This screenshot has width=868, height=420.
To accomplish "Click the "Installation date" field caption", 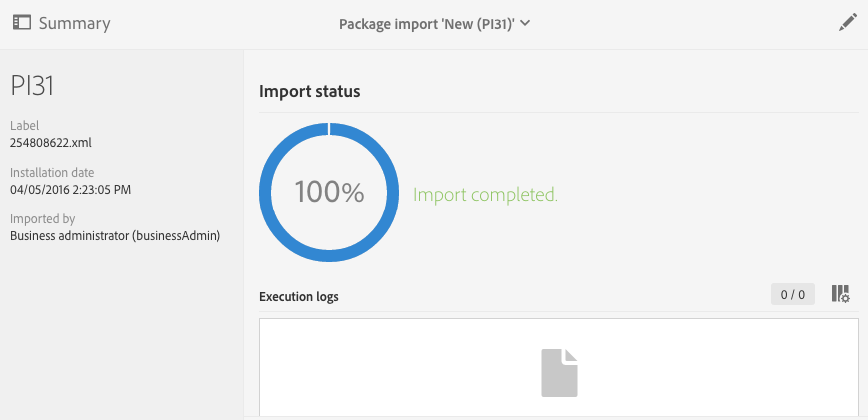I will click(52, 173).
